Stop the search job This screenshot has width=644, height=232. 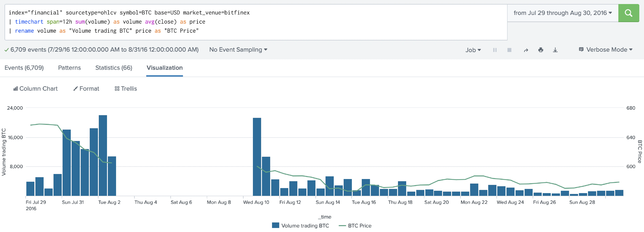pyautogui.click(x=509, y=50)
